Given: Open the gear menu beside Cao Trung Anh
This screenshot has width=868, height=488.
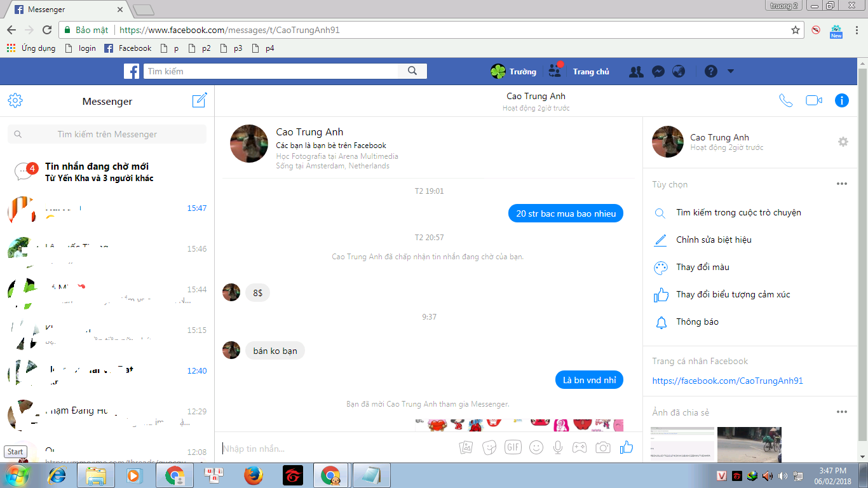Looking at the screenshot, I should 843,142.
